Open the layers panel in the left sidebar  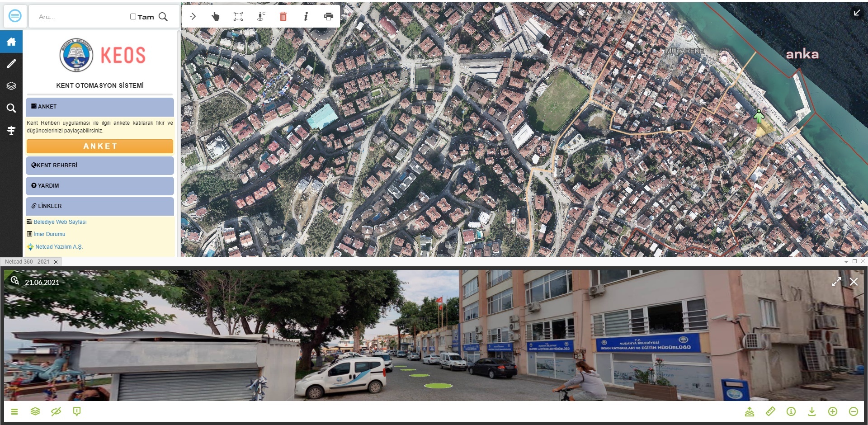[11, 85]
